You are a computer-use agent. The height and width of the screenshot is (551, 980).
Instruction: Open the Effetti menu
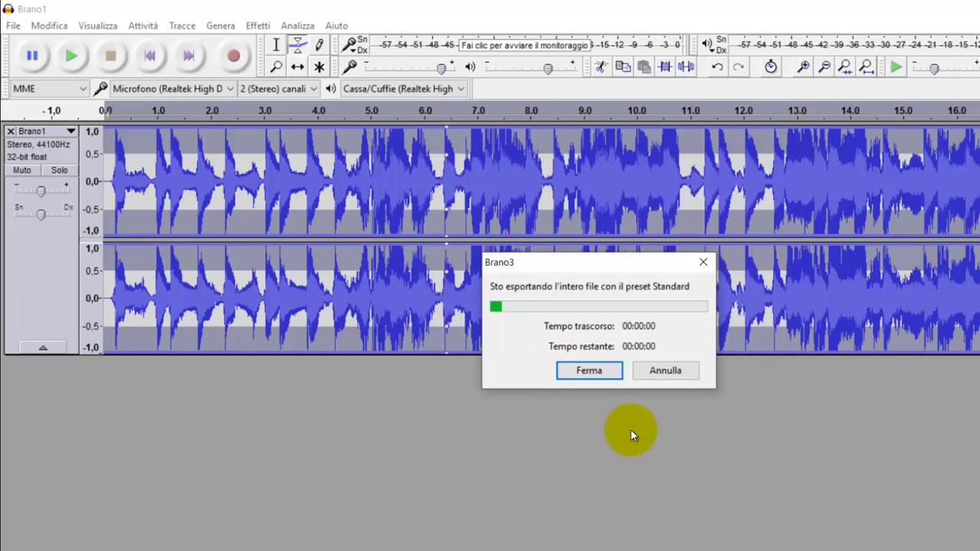[x=258, y=25]
